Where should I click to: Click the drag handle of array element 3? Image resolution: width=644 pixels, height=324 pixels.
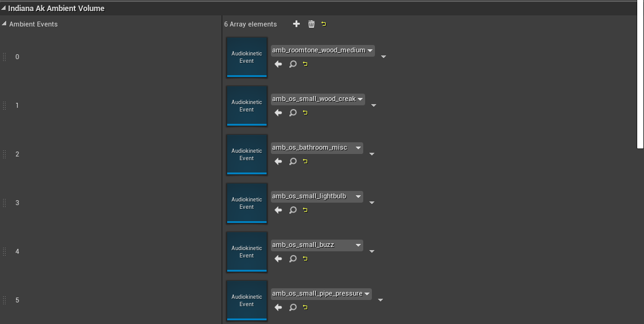pos(4,203)
